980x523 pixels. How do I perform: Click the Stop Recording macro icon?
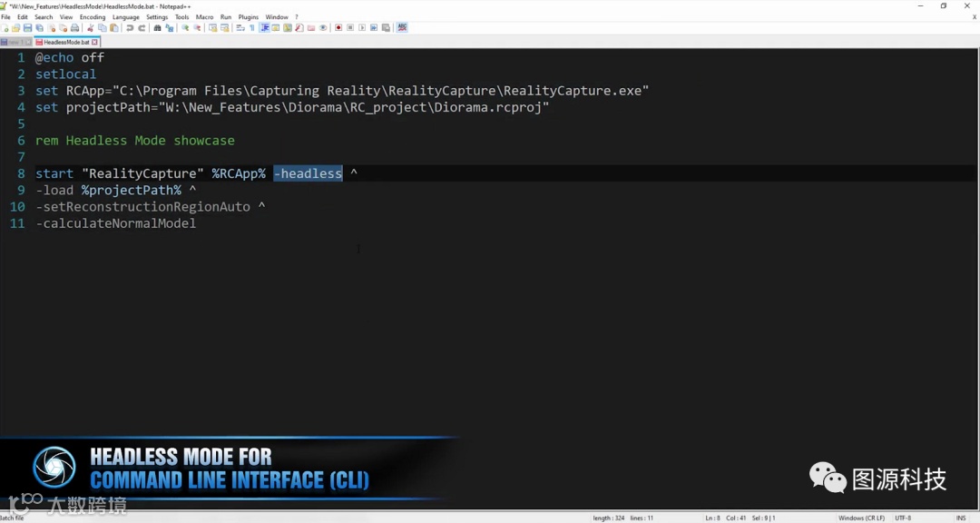(x=350, y=27)
